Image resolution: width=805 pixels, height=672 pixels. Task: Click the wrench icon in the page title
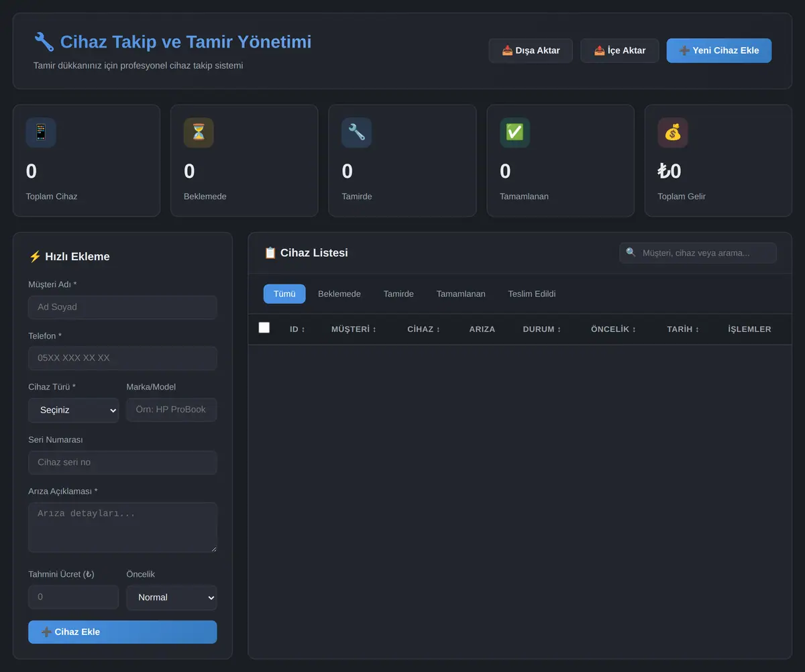pyautogui.click(x=44, y=42)
